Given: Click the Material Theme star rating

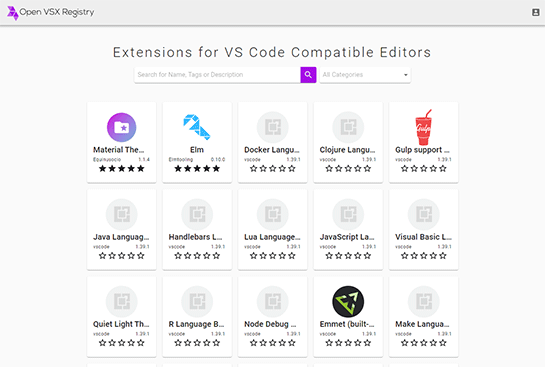Looking at the screenshot, I should point(121,169).
